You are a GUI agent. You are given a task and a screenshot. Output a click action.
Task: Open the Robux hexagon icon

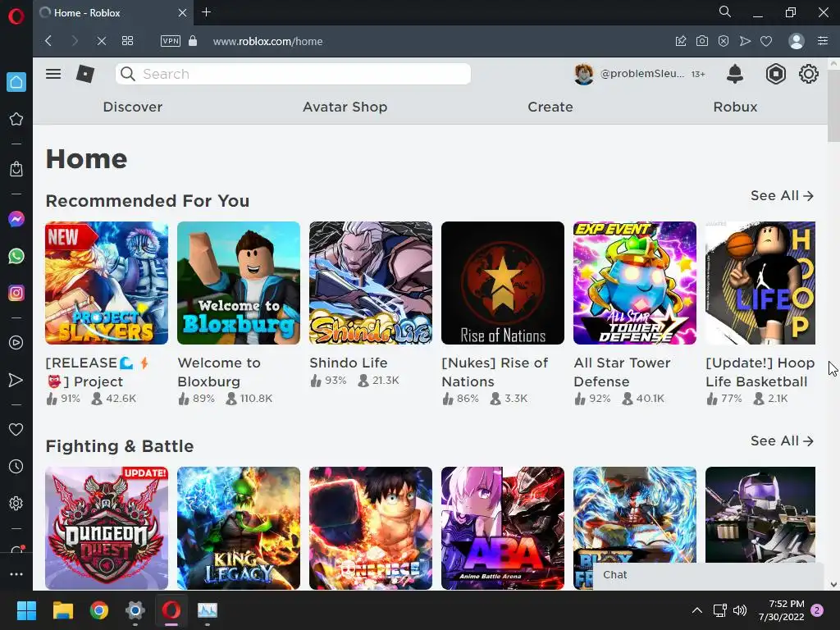[x=775, y=74]
